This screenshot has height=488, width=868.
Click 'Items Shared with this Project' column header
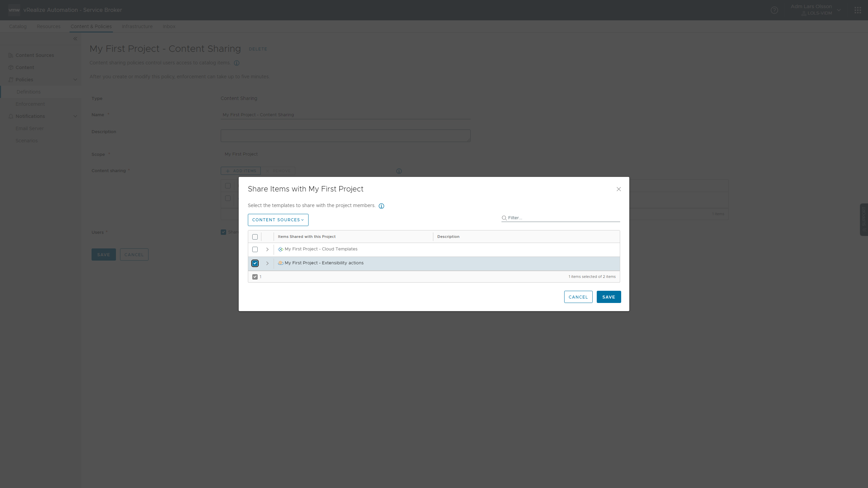tap(307, 237)
